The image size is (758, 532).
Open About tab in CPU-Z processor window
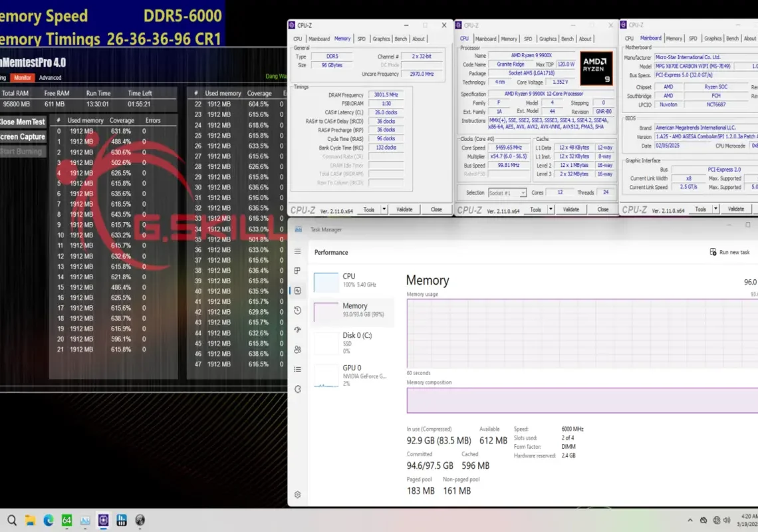coord(585,39)
